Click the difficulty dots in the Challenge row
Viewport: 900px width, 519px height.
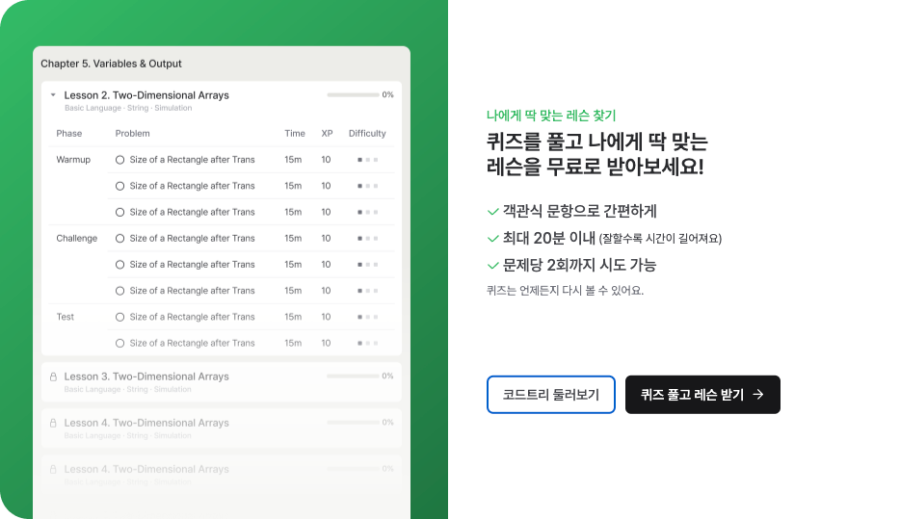368,238
